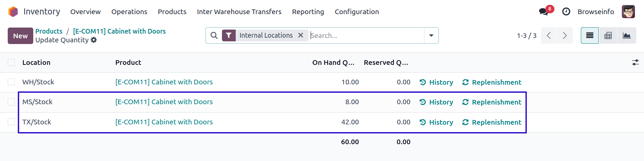Open the Configuration menu

tap(357, 12)
